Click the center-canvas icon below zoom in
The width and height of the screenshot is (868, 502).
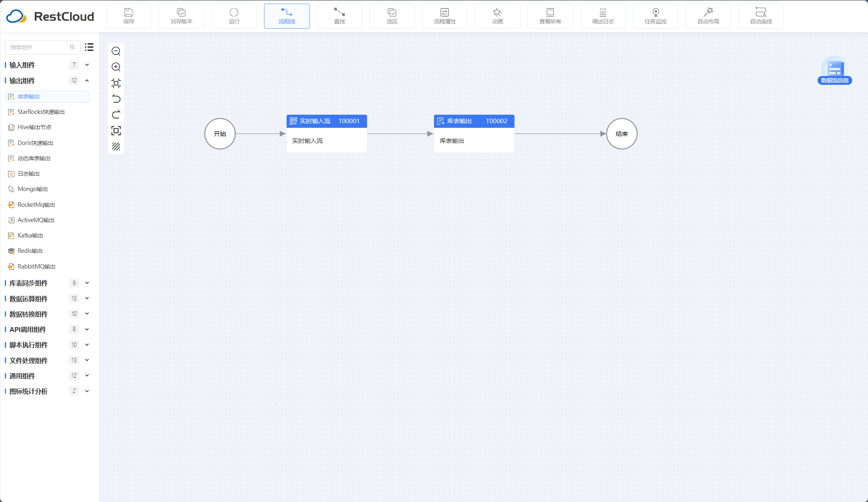tap(116, 83)
